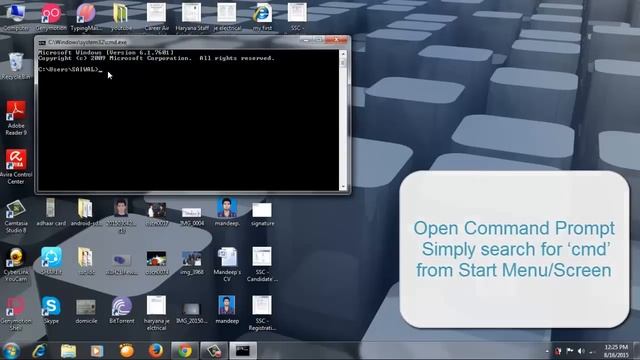The height and width of the screenshot is (360, 640).
Task: Select the adhaar card file icon
Action: tap(51, 212)
